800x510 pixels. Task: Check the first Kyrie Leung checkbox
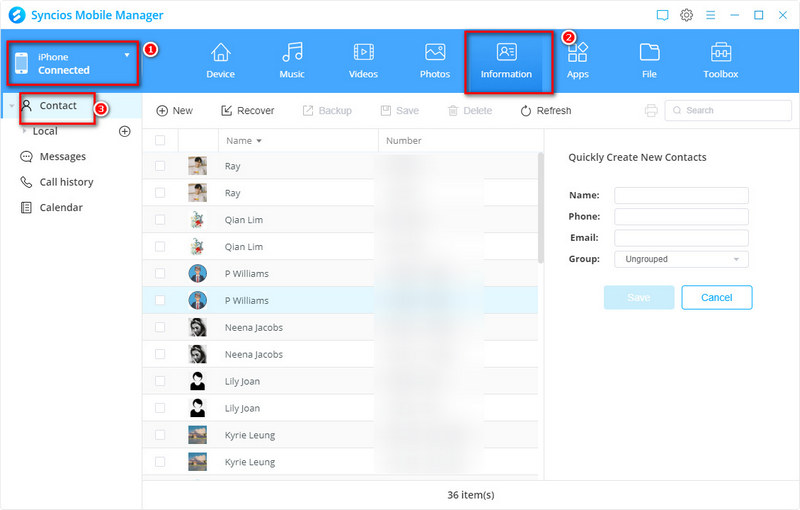point(160,435)
